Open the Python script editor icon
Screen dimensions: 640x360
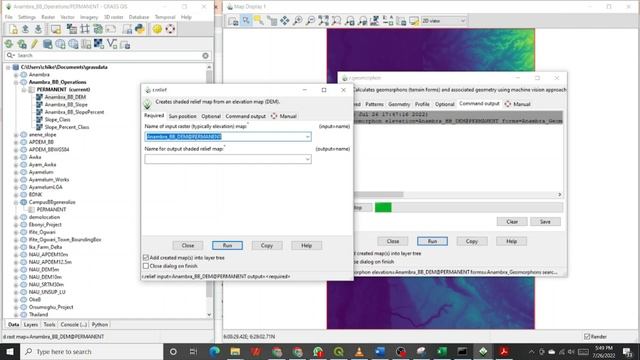click(140, 29)
